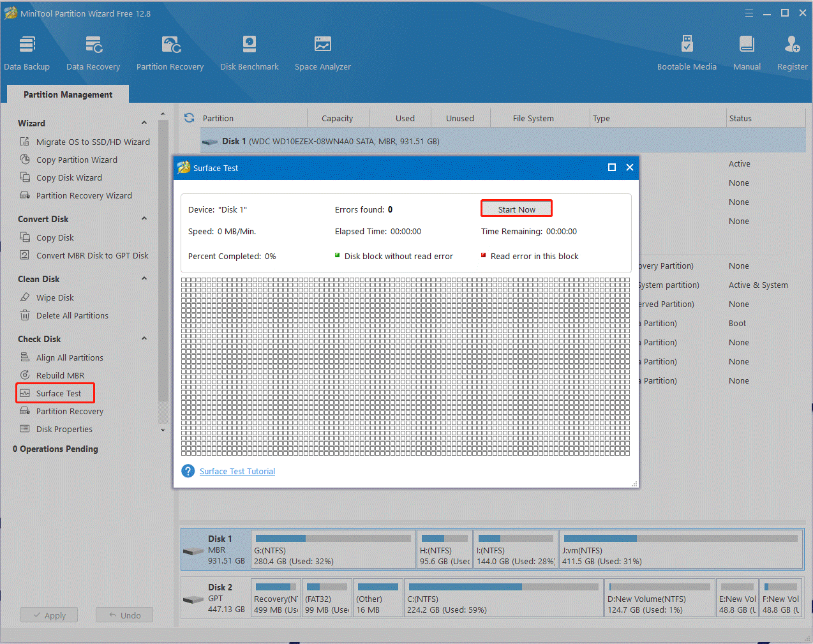Select Disk 2 GPT in disk map
Image resolution: width=813 pixels, height=644 pixels.
pyautogui.click(x=216, y=598)
